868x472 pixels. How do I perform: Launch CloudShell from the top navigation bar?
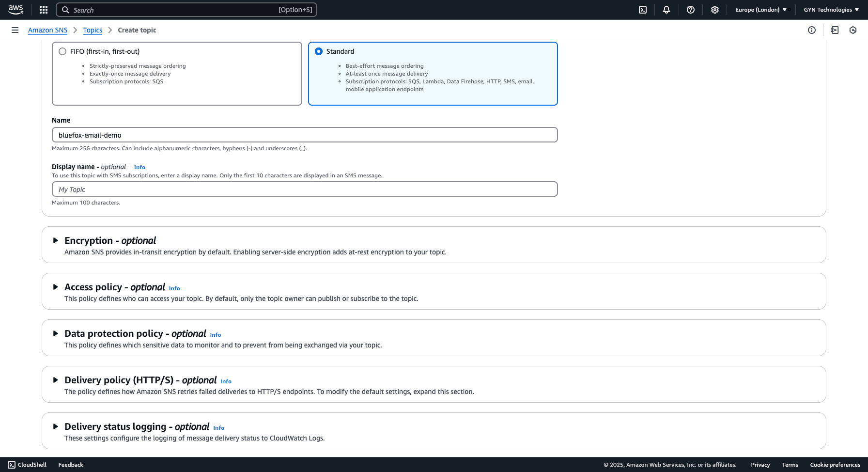pyautogui.click(x=642, y=10)
